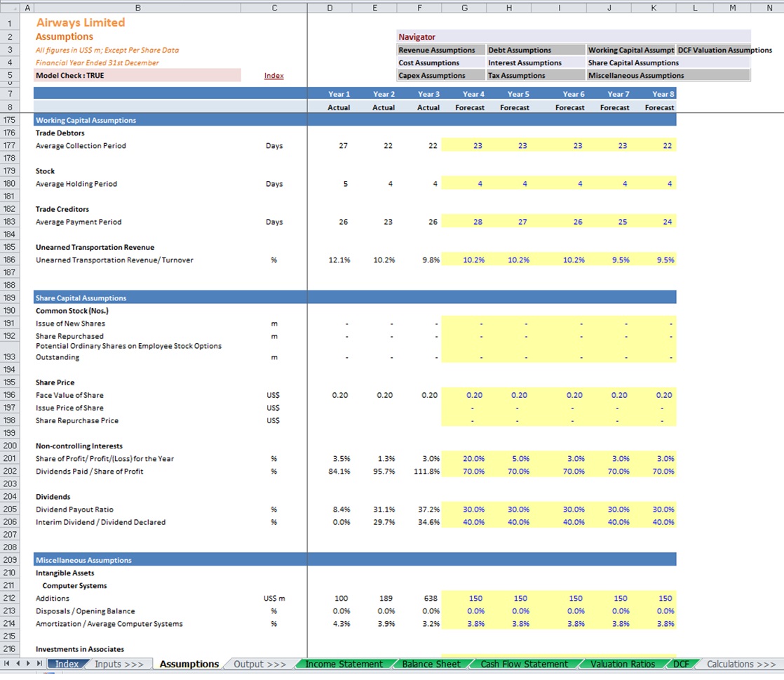Select column G header

464,8
